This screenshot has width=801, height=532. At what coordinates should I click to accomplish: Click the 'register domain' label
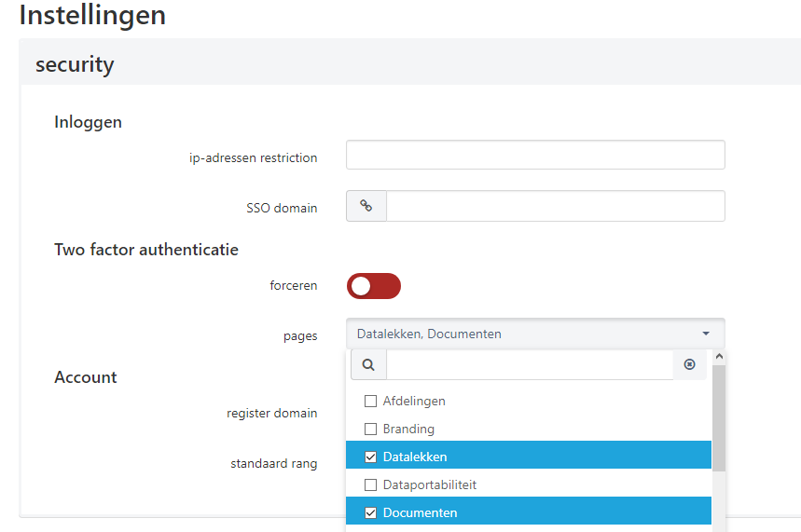[271, 413]
